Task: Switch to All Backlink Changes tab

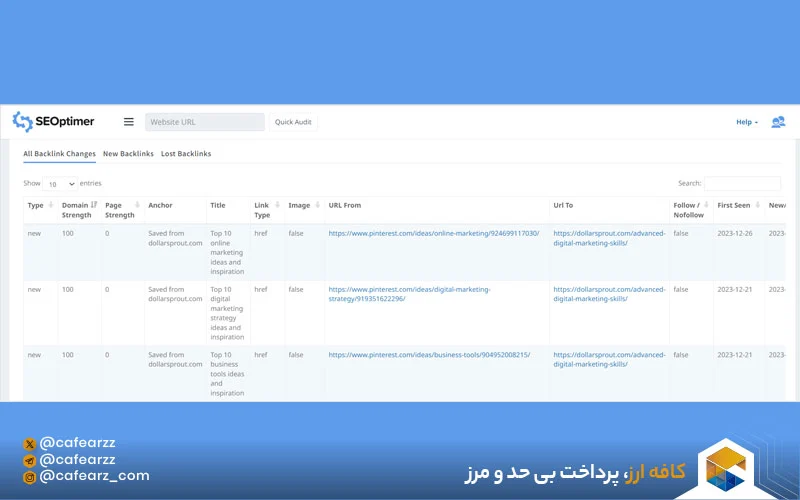Action: tap(59, 154)
